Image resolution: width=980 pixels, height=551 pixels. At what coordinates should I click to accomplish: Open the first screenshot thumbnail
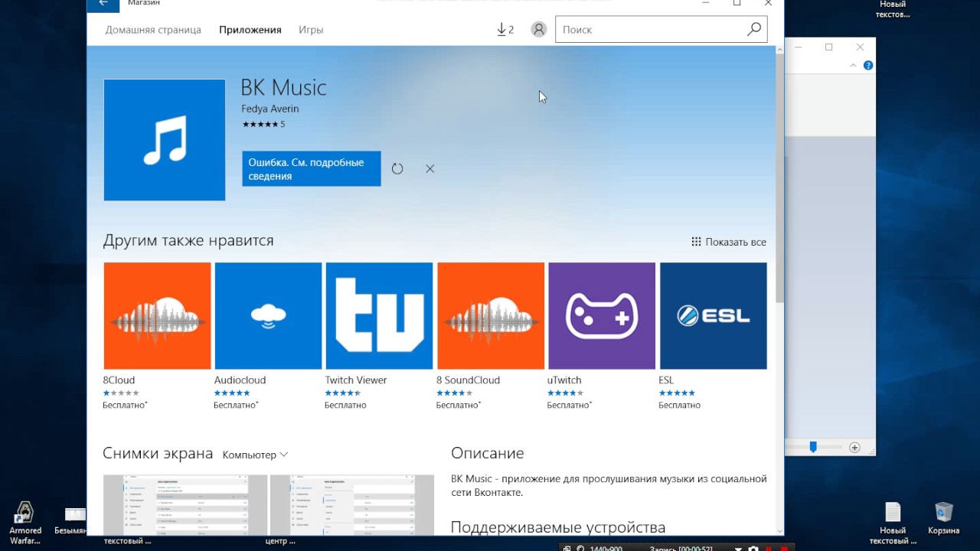(x=185, y=505)
